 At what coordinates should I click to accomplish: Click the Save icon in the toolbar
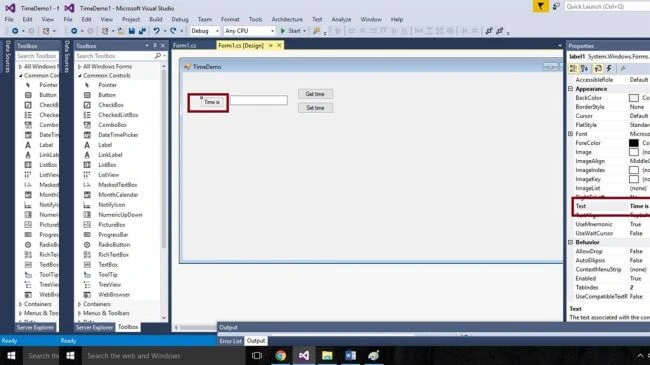click(x=131, y=31)
